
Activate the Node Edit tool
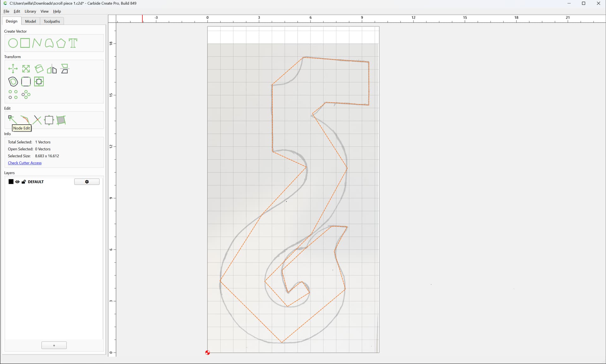click(x=12, y=120)
